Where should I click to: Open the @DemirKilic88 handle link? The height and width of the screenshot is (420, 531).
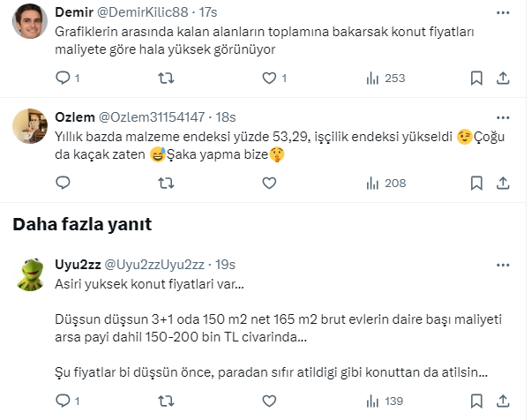[x=162, y=11]
